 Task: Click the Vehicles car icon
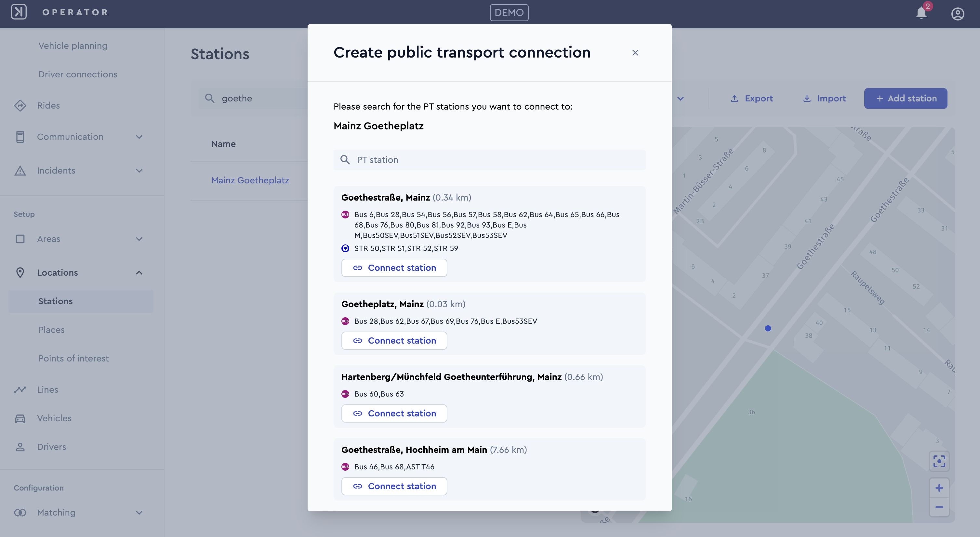20,418
